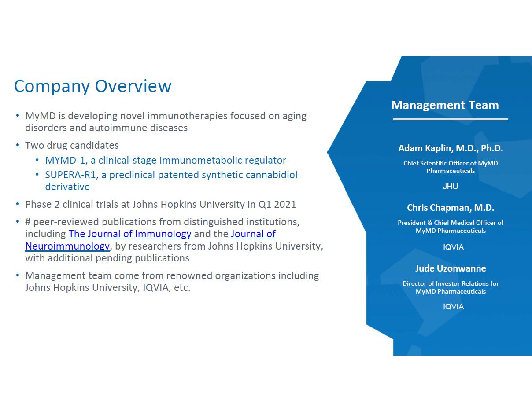Open The Journal of Immunology link
The height and width of the screenshot is (411, 532).
[129, 234]
